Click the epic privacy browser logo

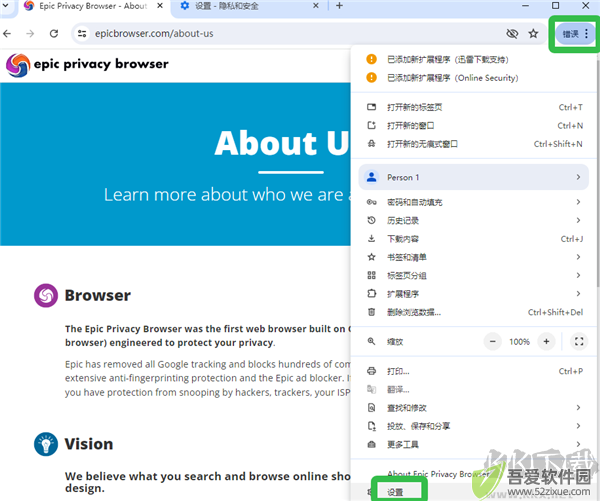pyautogui.click(x=87, y=64)
